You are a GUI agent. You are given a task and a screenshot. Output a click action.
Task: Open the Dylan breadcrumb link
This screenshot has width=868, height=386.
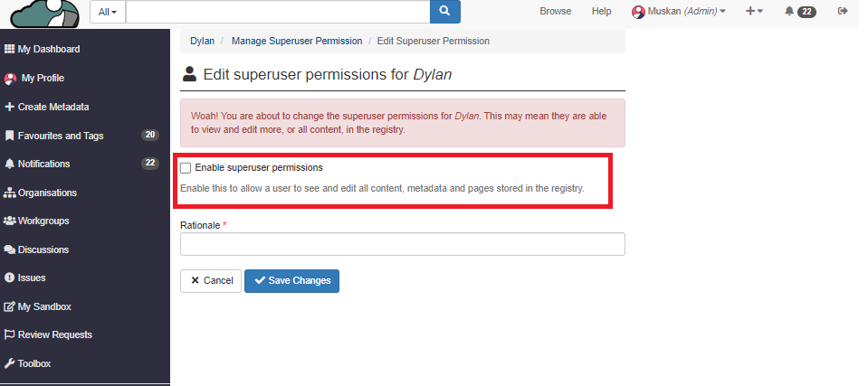click(202, 41)
